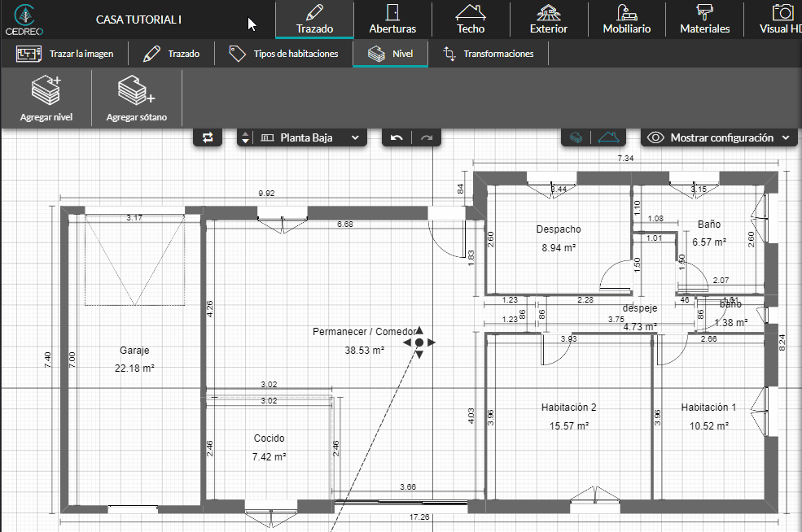
Task: Select the Despacho room label
Action: coord(559,229)
